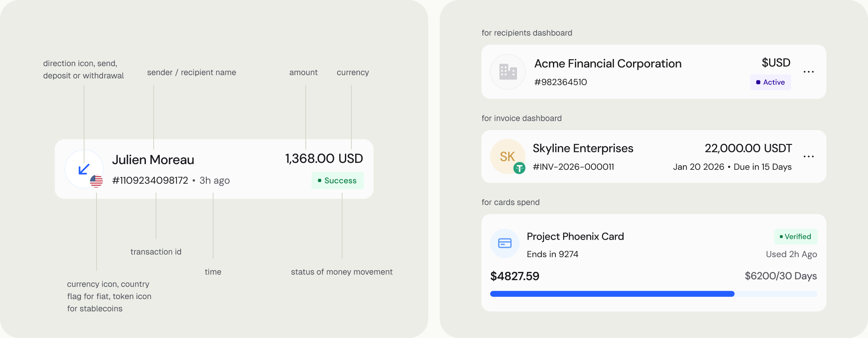Click the green Tether token badge icon

(x=519, y=168)
